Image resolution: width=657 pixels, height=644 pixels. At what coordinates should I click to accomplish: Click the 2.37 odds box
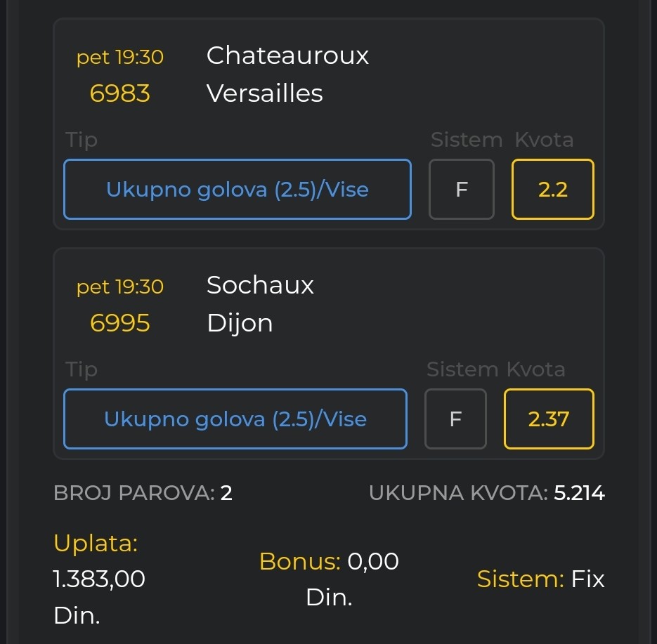549,419
